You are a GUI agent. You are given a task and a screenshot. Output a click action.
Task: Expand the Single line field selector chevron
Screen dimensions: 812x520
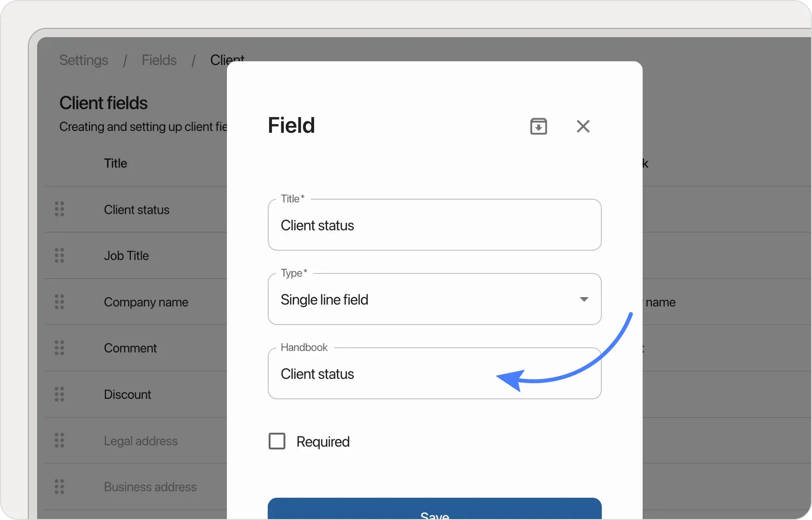584,299
